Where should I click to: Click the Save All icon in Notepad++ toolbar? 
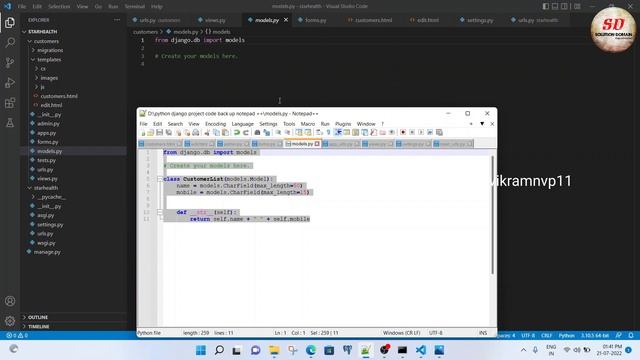pyautogui.click(x=168, y=132)
